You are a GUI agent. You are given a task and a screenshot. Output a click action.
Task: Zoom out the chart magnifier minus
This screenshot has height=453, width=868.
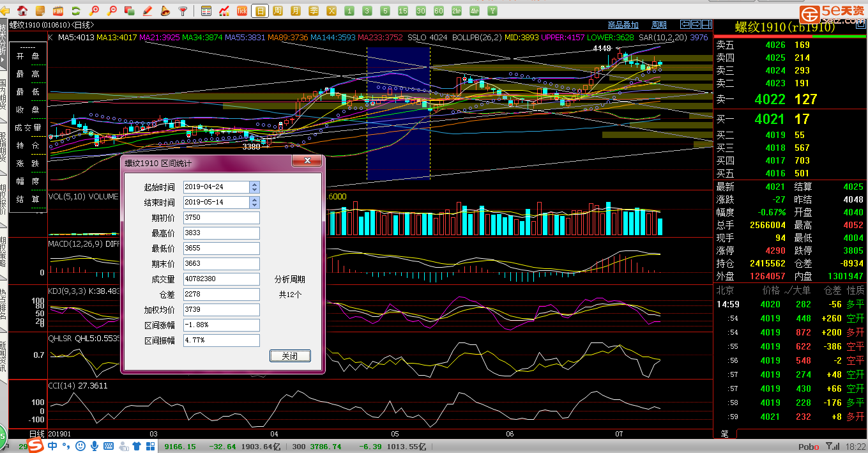pyautogui.click(x=113, y=11)
